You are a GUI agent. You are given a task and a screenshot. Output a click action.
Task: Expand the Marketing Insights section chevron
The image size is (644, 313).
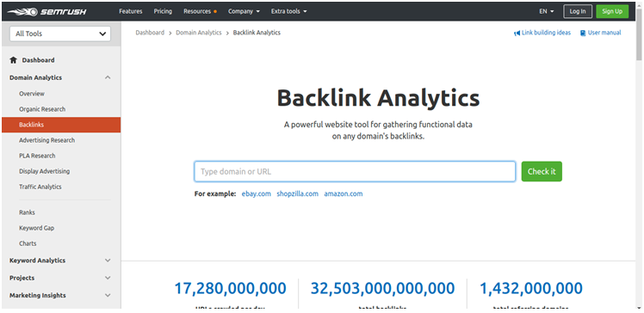point(108,295)
